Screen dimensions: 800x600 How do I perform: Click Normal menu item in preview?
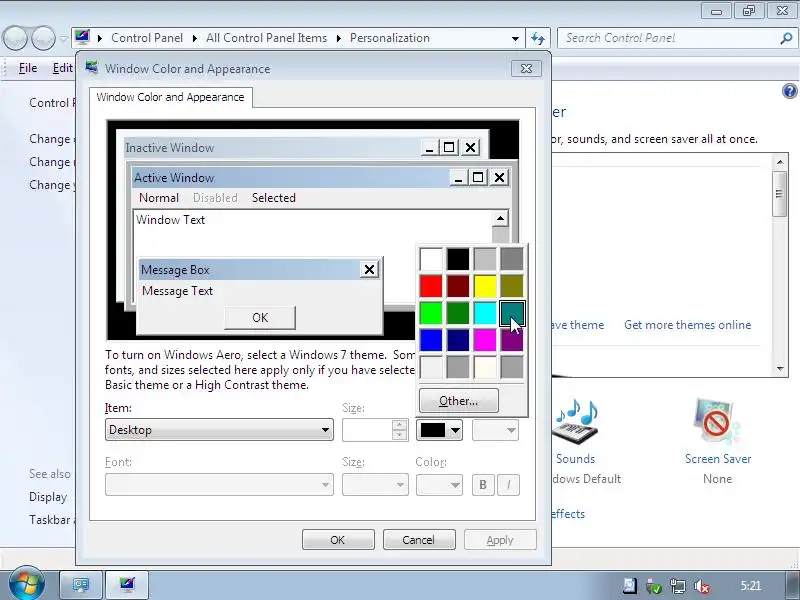(x=159, y=197)
